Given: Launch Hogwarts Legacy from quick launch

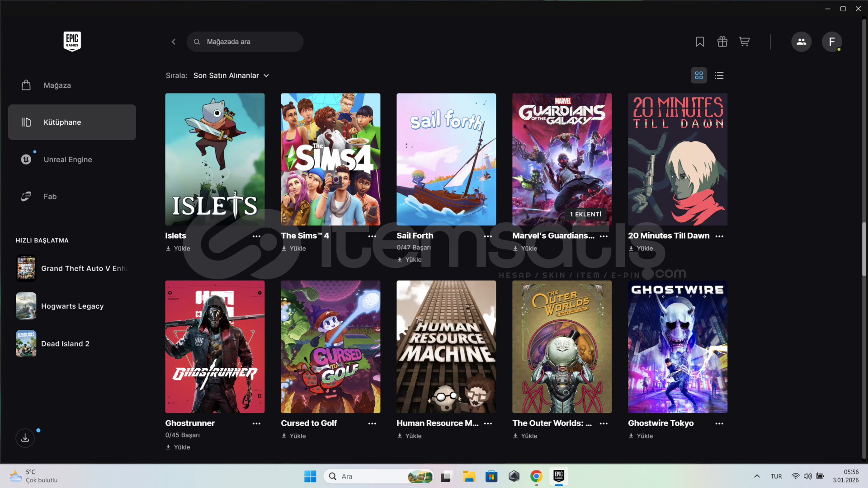Looking at the screenshot, I should tap(72, 306).
